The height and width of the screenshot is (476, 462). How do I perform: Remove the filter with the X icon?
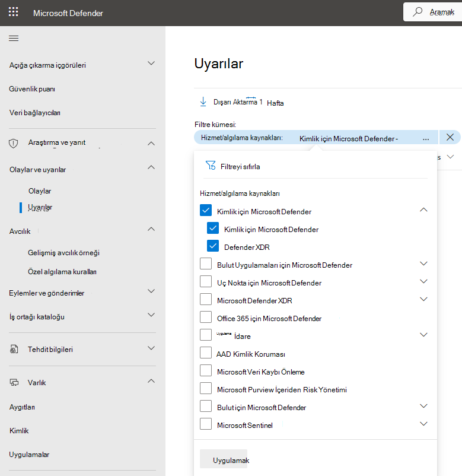[450, 137]
